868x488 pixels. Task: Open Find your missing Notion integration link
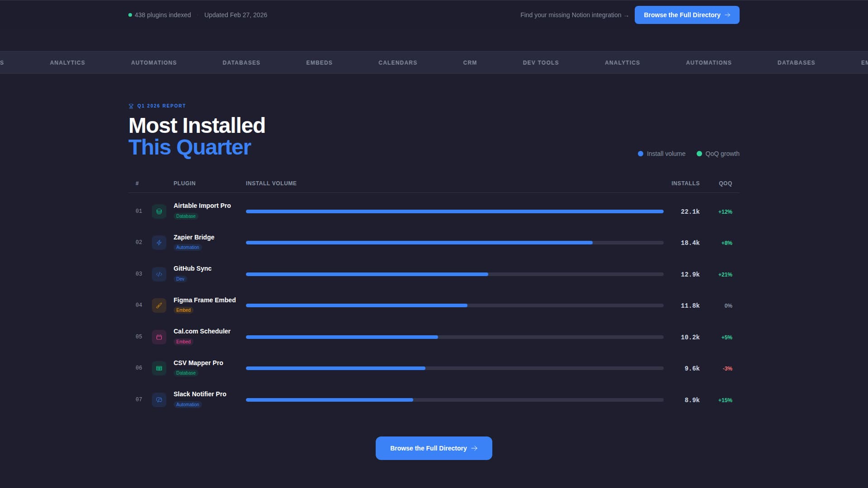(574, 15)
